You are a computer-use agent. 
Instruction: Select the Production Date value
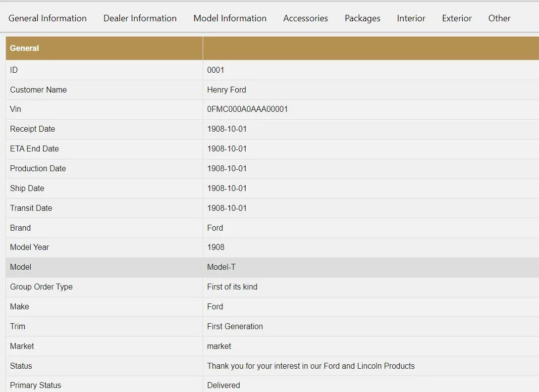coord(227,169)
